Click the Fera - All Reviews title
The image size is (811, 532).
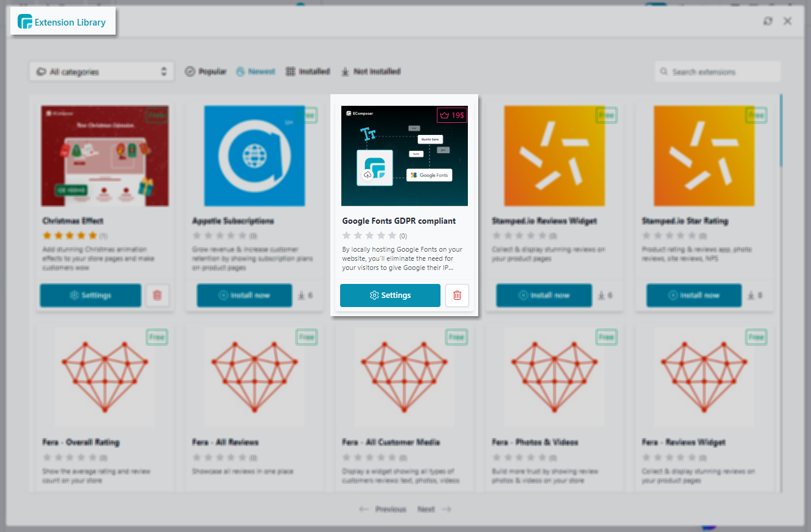tap(226, 442)
